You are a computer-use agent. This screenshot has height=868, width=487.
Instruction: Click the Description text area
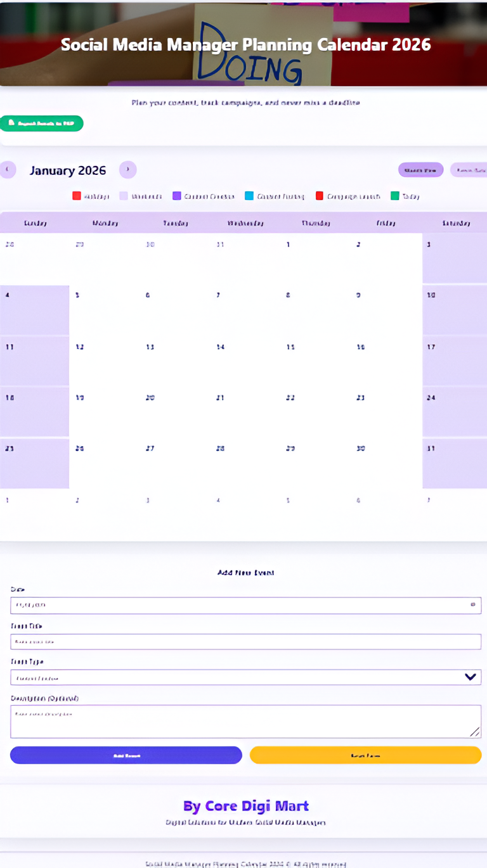[x=246, y=722]
